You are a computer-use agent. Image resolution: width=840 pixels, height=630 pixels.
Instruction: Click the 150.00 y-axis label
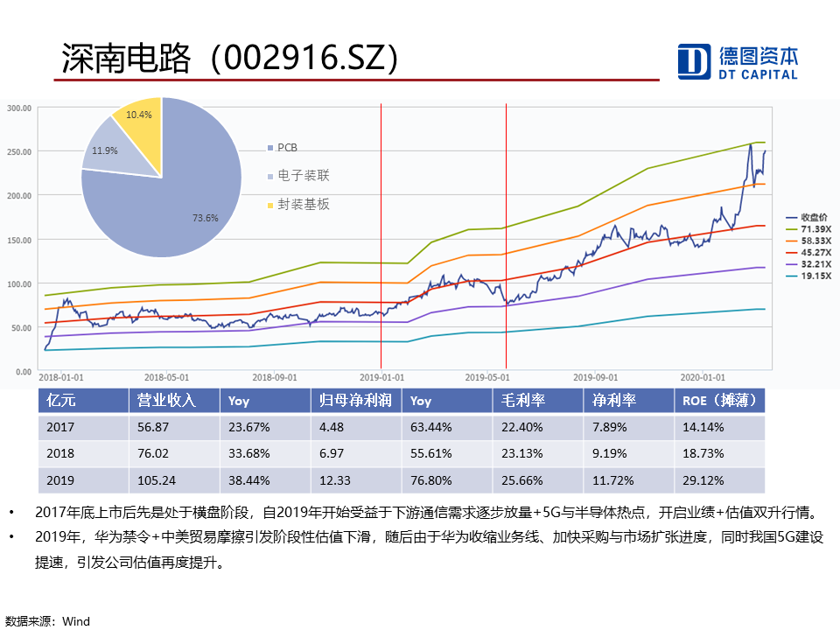(x=19, y=240)
